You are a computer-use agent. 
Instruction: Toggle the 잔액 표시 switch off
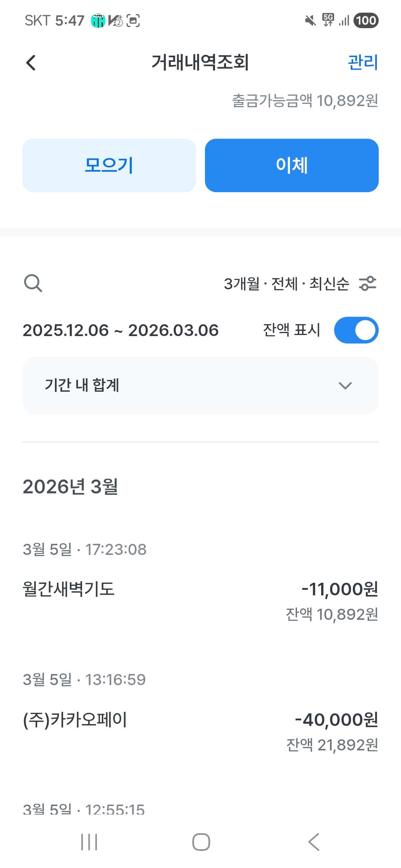coord(356,330)
